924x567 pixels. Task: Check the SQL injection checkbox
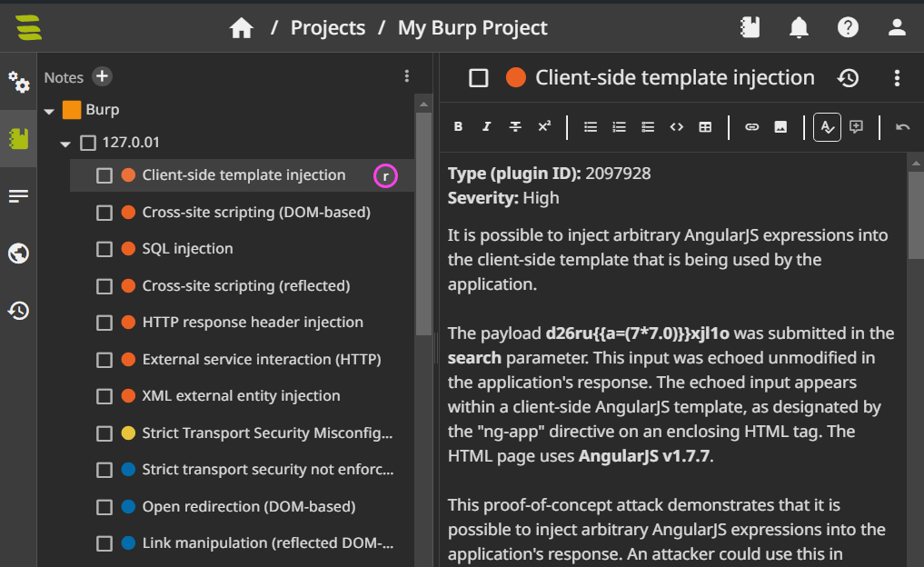[x=104, y=249]
